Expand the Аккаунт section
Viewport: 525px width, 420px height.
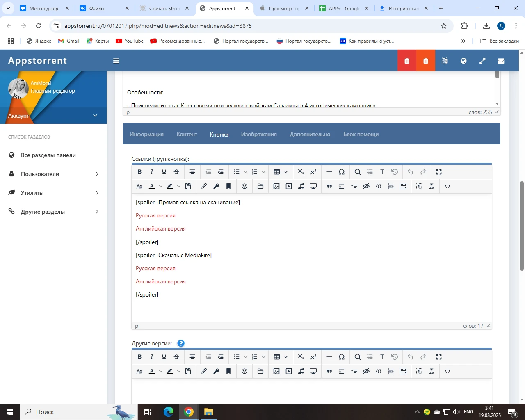pos(53,116)
